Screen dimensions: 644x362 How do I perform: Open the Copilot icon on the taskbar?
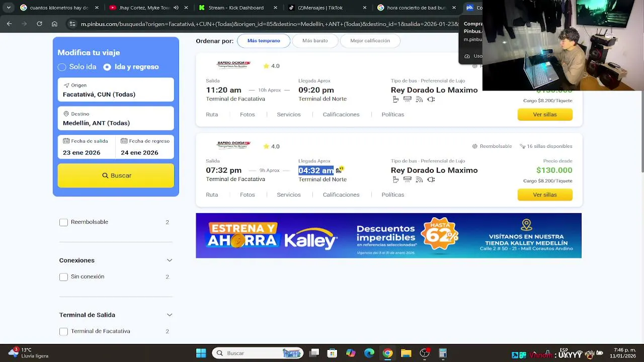pyautogui.click(x=351, y=353)
